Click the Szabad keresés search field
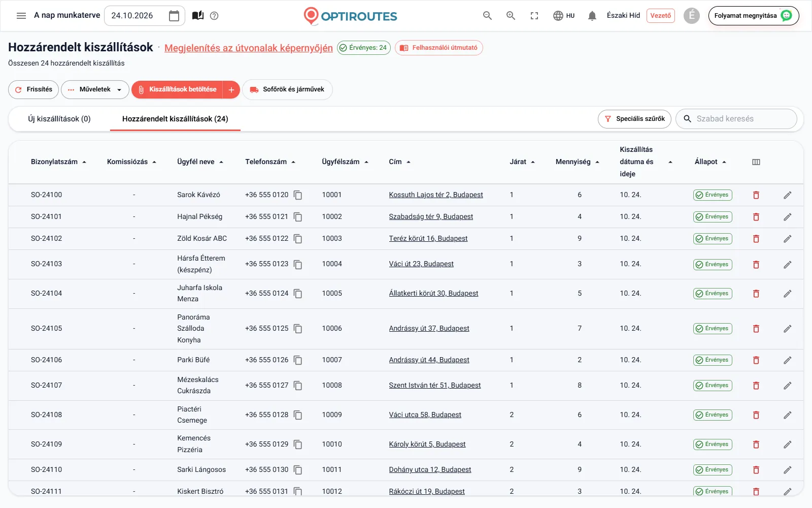This screenshot has height=508, width=812. (736, 119)
